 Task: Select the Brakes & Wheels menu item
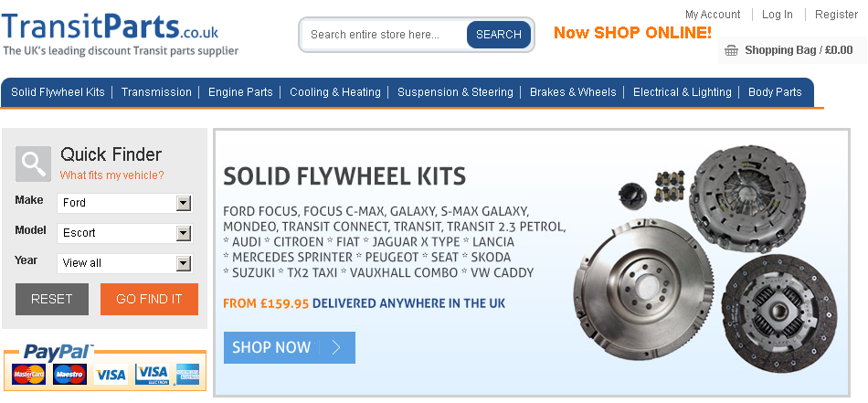[x=573, y=92]
